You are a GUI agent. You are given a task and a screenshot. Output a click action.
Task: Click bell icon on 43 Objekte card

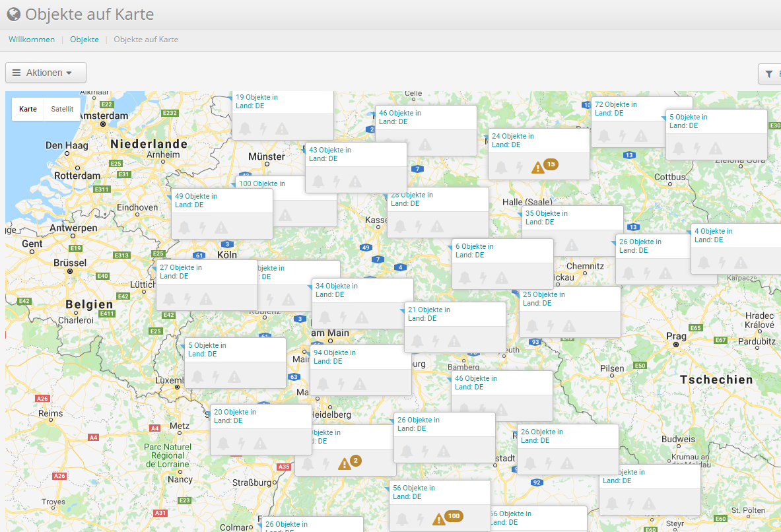pos(318,182)
